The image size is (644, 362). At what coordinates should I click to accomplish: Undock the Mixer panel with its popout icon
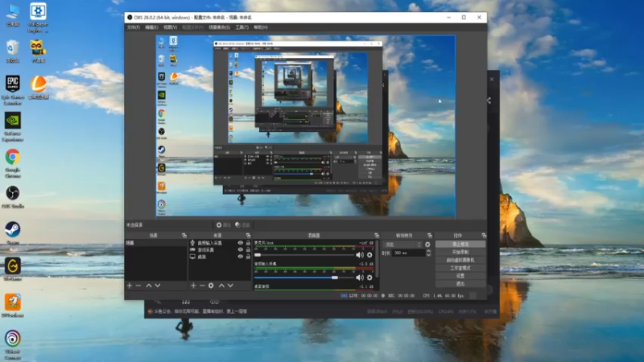[377, 236]
